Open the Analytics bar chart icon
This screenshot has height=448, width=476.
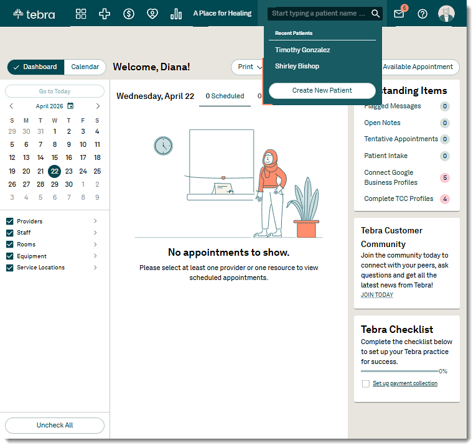pos(176,14)
